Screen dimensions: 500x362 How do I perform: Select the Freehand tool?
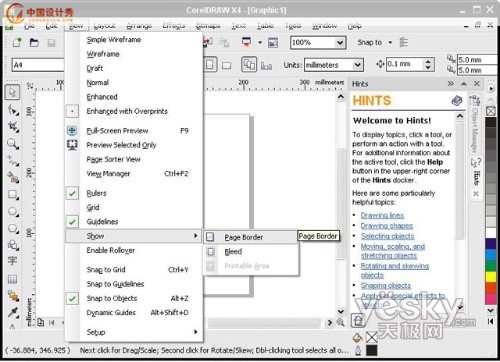click(13, 161)
